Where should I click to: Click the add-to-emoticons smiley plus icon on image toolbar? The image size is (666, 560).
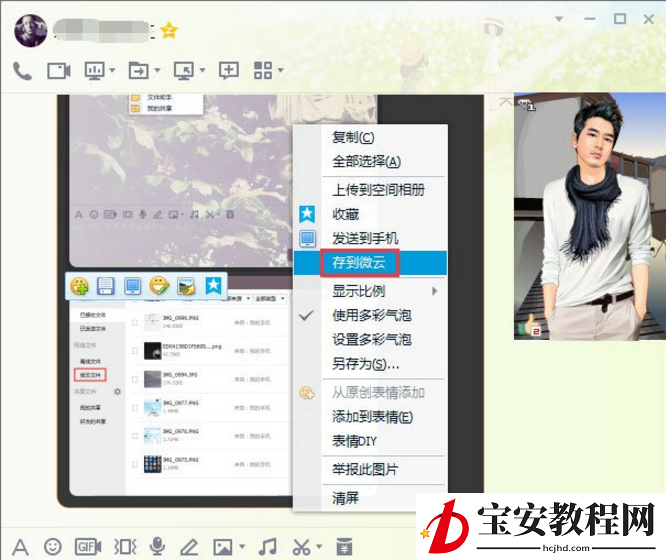[80, 286]
